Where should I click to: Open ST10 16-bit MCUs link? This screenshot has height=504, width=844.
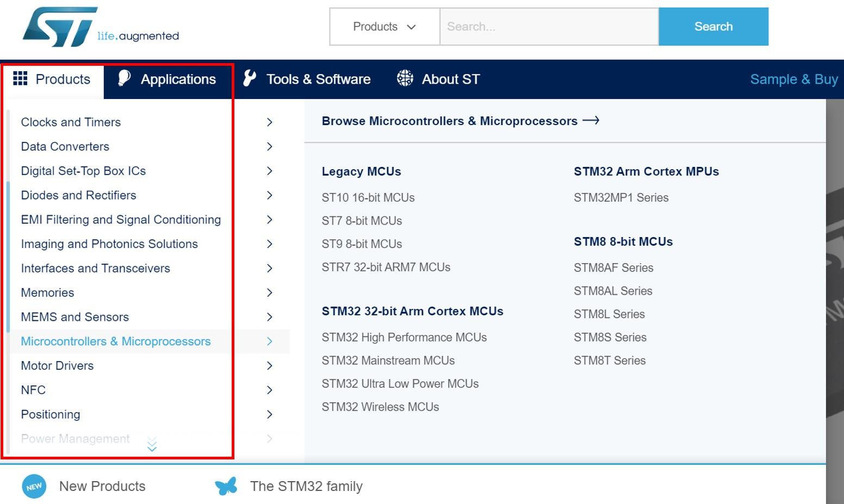coord(368,197)
